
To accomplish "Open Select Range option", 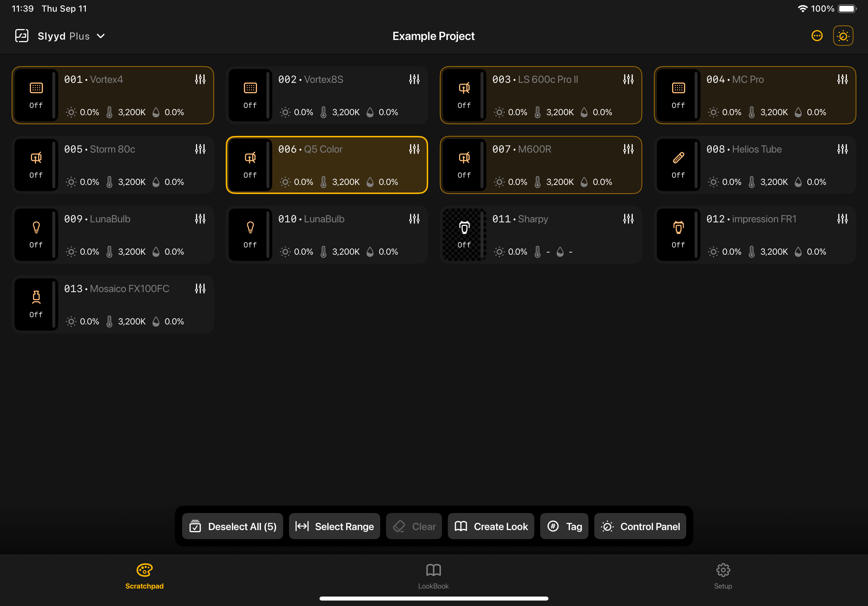I will tap(334, 526).
